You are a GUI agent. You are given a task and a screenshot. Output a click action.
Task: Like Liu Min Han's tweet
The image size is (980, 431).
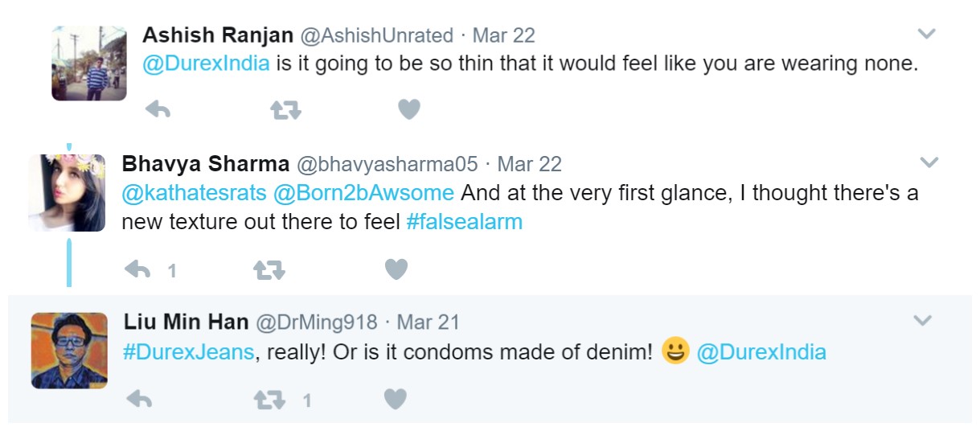point(395,398)
